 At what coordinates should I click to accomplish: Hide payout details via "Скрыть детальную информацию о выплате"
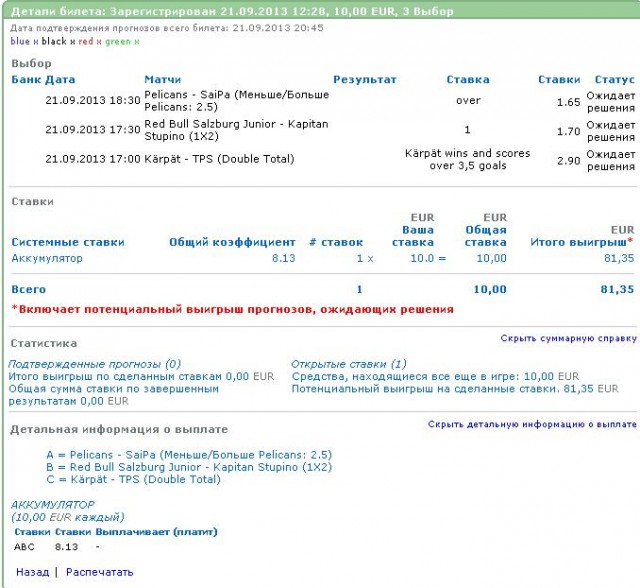point(532,424)
